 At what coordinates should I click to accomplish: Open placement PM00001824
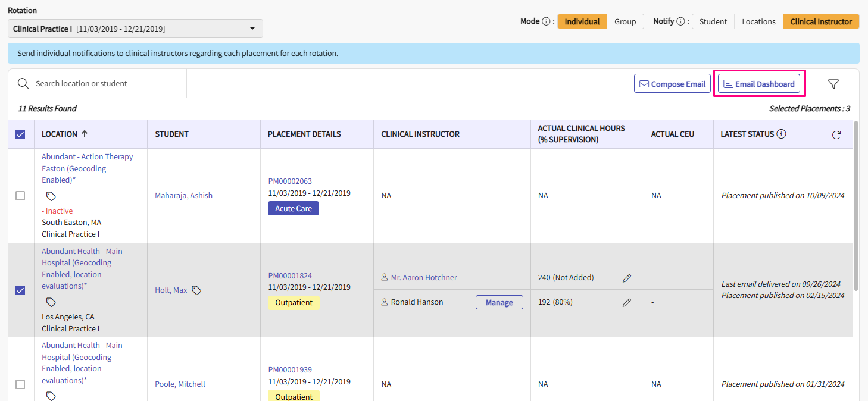tap(290, 275)
